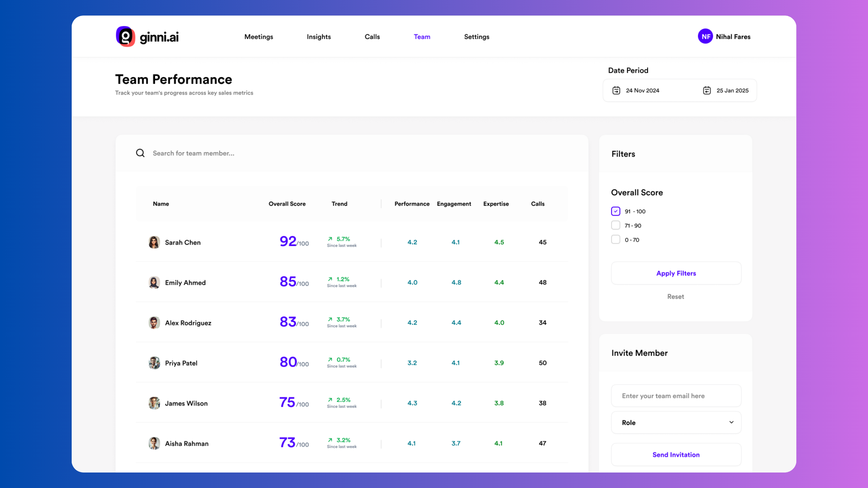Click the ginni.ai logo icon
Screen dimensions: 868x488
pyautogui.click(x=126, y=36)
